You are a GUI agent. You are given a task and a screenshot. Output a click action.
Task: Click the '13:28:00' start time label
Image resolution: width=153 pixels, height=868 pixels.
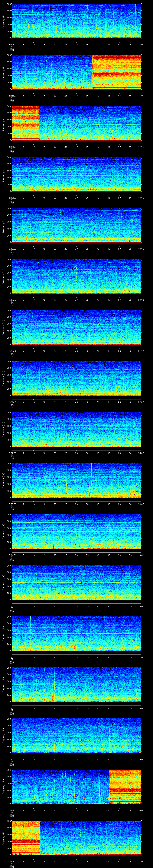(12, 759)
